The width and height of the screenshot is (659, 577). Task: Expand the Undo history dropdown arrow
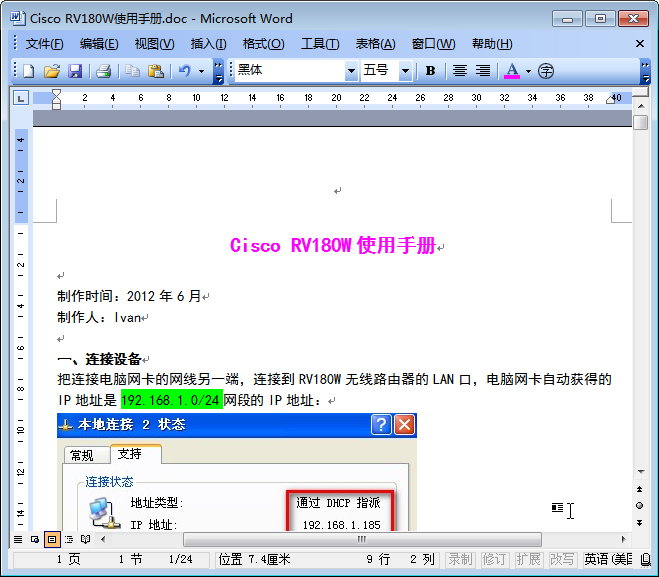click(x=201, y=71)
